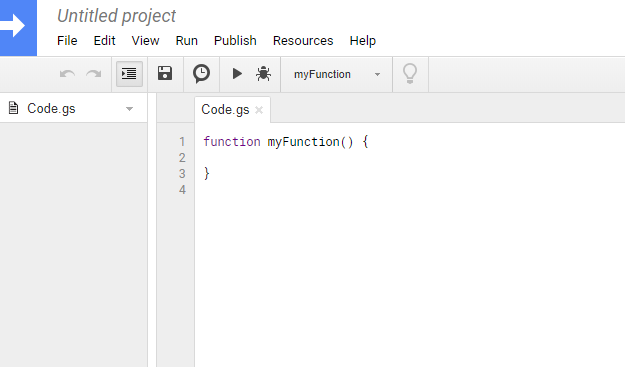Click 'myFunction()' in the code editor

pos(311,142)
